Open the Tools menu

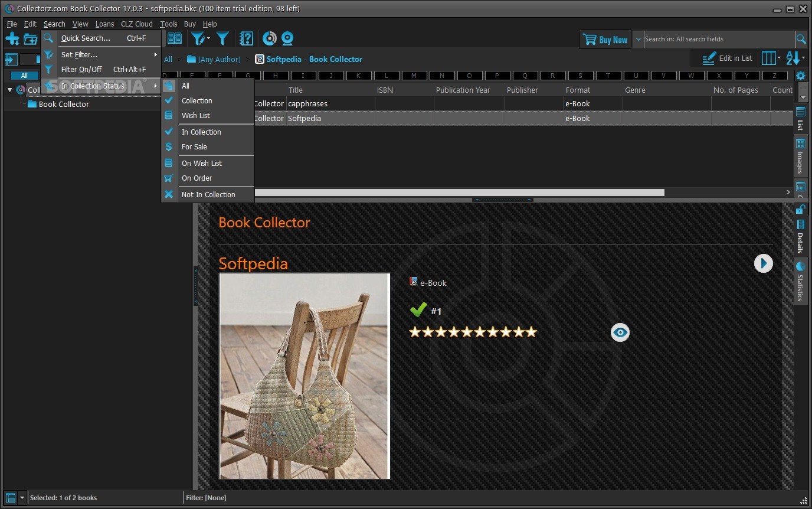pyautogui.click(x=168, y=24)
